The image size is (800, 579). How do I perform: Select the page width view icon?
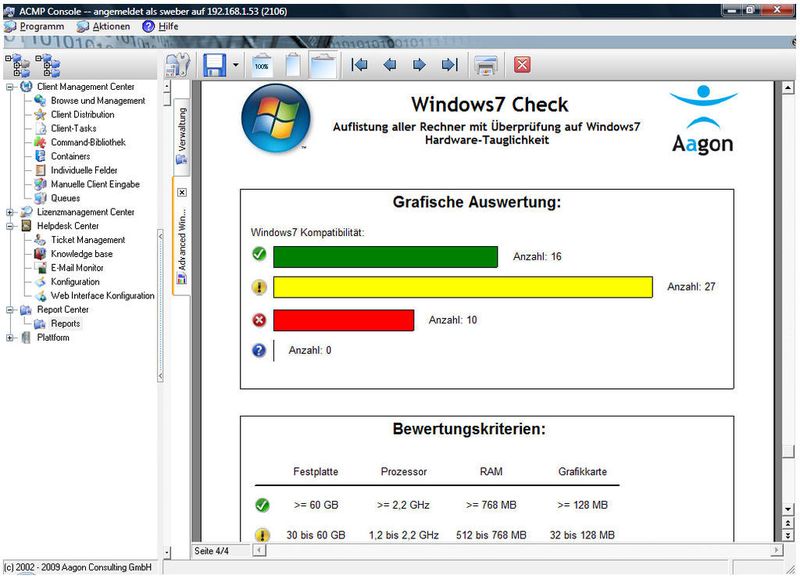(323, 65)
